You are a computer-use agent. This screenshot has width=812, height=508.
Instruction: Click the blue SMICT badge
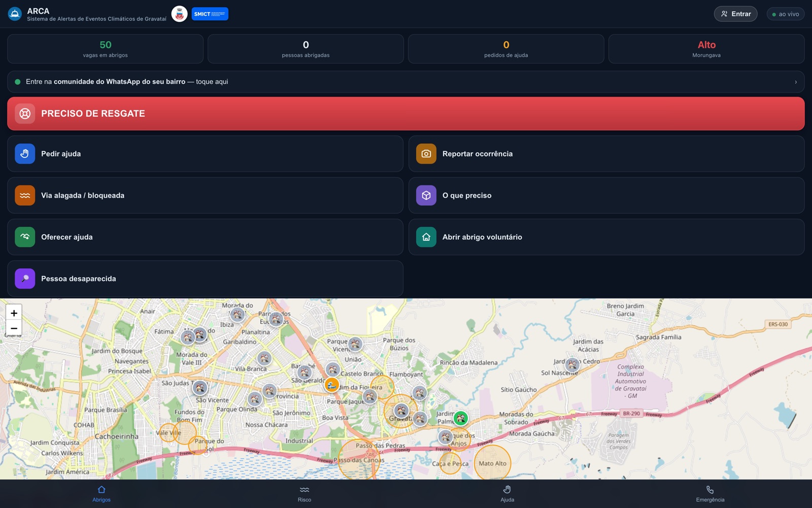tap(210, 14)
